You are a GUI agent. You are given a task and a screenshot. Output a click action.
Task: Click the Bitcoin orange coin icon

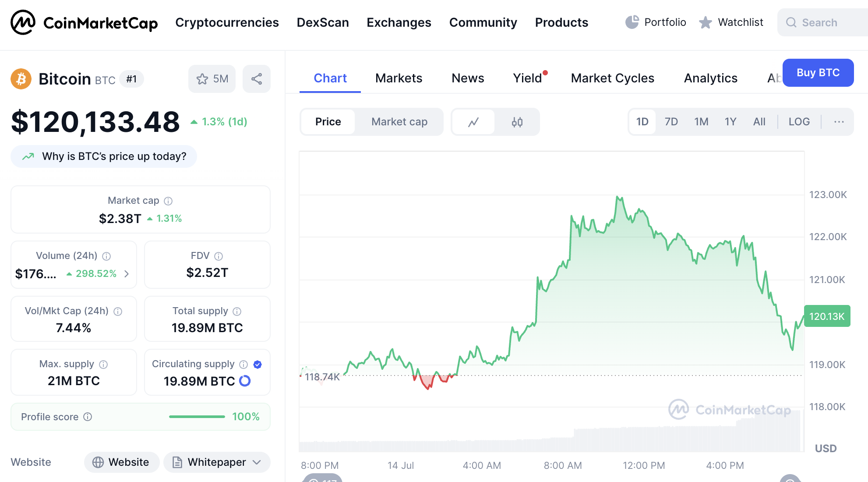tap(21, 79)
